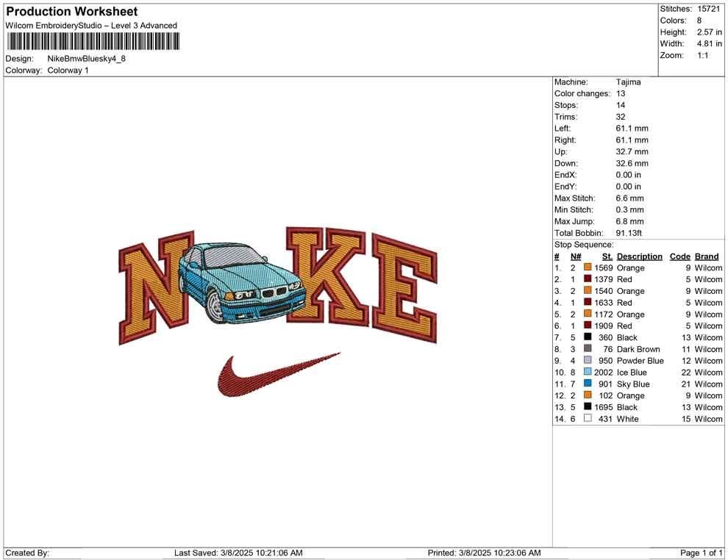Click the 'White' description in row 14

(x=627, y=418)
